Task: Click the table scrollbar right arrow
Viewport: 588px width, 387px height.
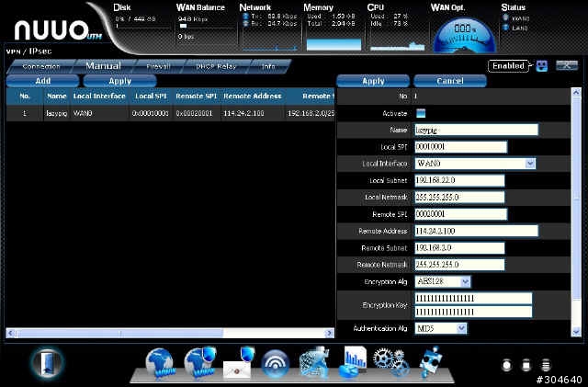Action: (329, 333)
